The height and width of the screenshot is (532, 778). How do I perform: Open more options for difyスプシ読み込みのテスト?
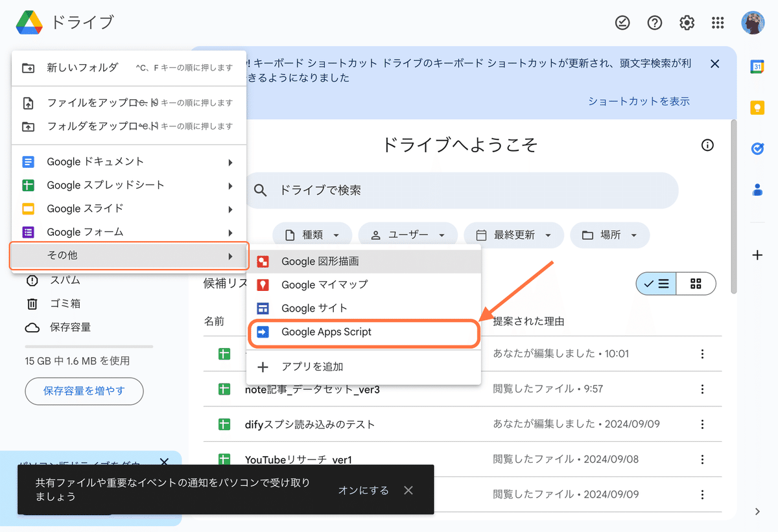702,424
